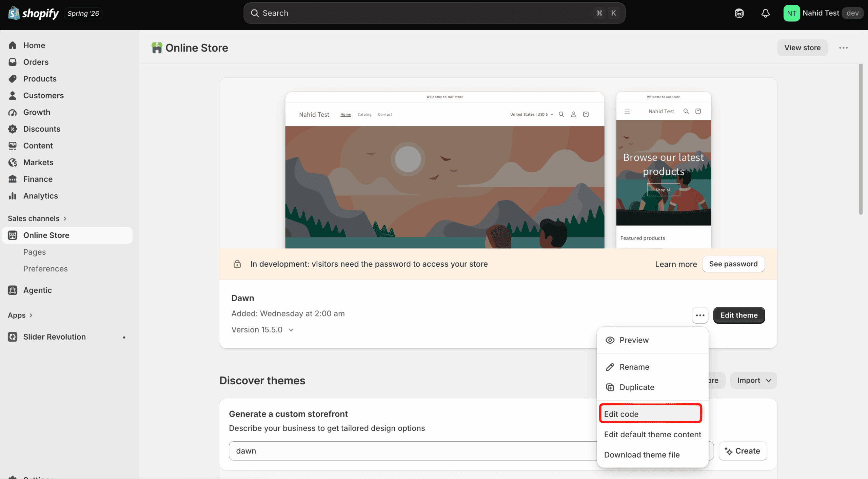The image size is (868, 479).
Task: Open the Import dropdown
Action: point(753,381)
